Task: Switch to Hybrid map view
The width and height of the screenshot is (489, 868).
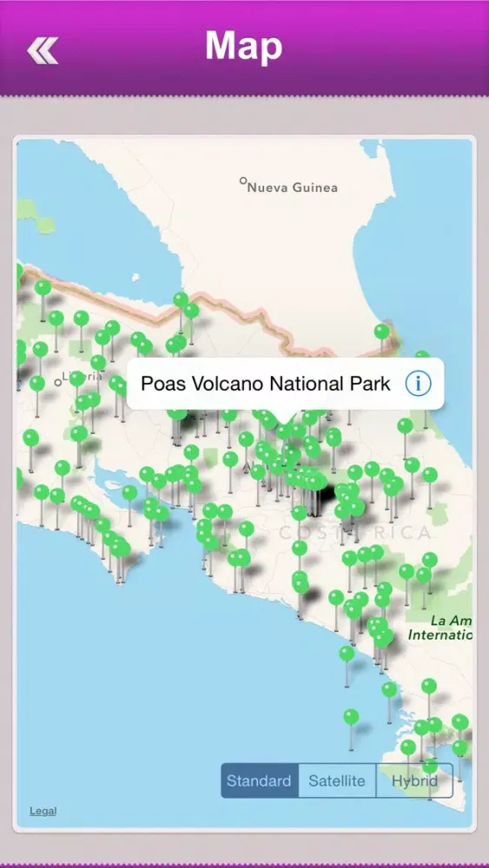Action: (x=415, y=780)
